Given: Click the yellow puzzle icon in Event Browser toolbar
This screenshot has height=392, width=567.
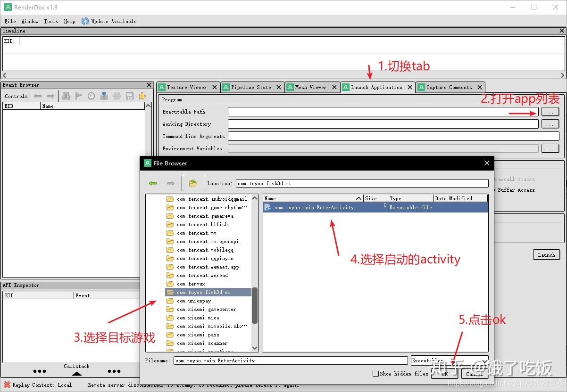Looking at the screenshot, I should [x=142, y=96].
